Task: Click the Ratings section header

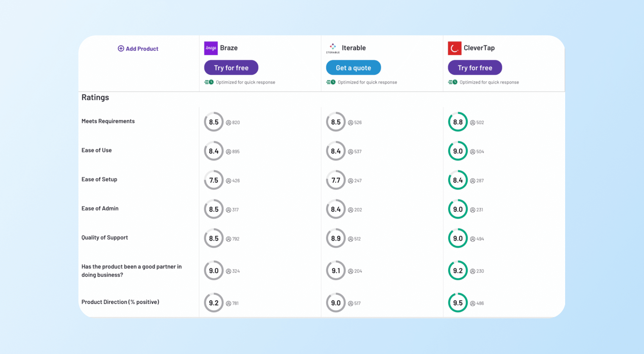Action: pos(95,97)
